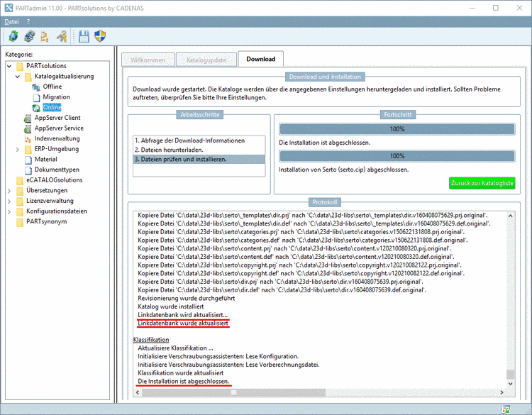Collapse the PARTsolutions tree node
Viewport: 532px width, 415px height.
click(9, 66)
